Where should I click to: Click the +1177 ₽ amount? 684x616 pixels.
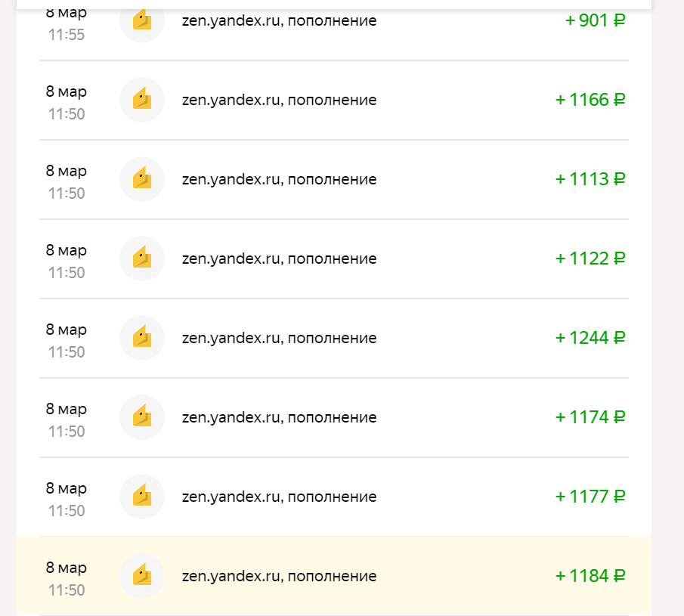(590, 497)
